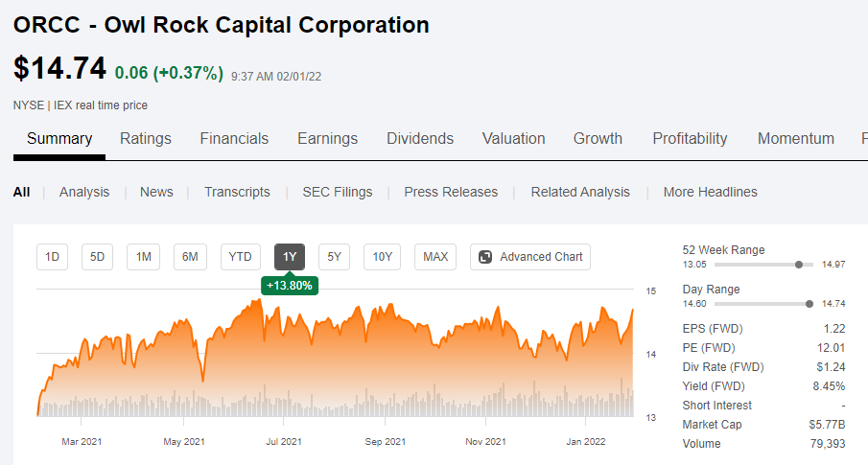
Task: View the Dividends tab
Action: [420, 138]
